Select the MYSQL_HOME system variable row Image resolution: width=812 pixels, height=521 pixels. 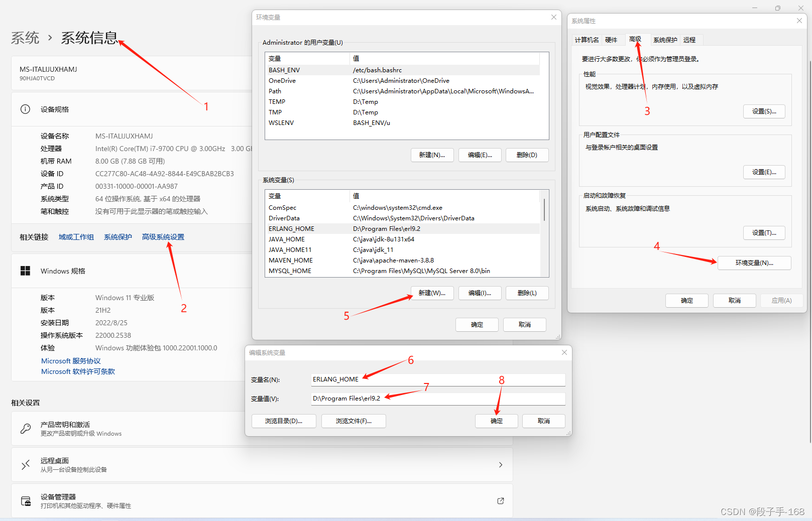pyautogui.click(x=402, y=271)
